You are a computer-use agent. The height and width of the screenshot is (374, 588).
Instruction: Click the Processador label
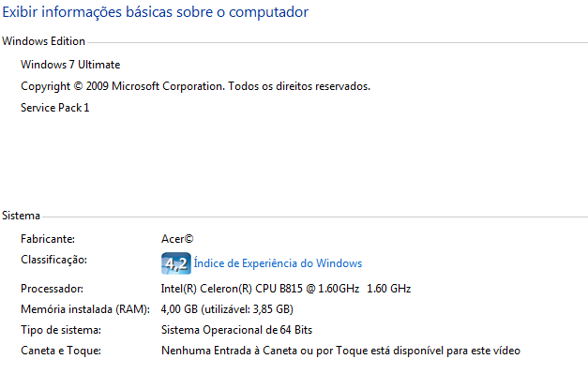pyautogui.click(x=53, y=289)
